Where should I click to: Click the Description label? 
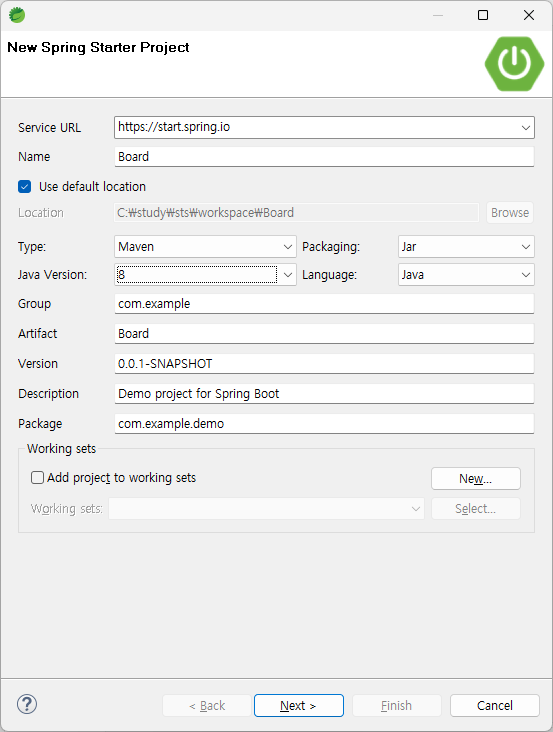pyautogui.click(x=49, y=394)
